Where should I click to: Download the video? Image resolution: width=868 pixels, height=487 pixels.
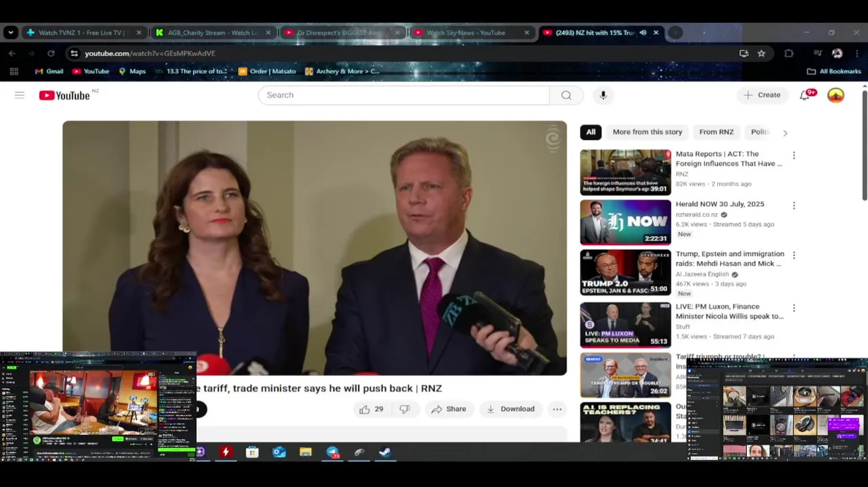(x=511, y=409)
